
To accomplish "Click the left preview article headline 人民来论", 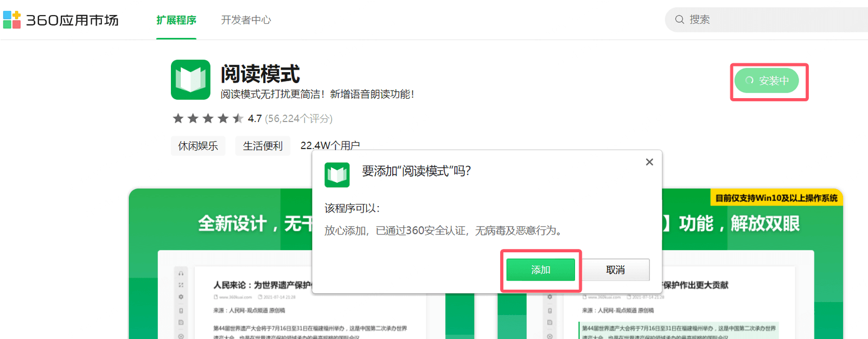I will pos(263,285).
